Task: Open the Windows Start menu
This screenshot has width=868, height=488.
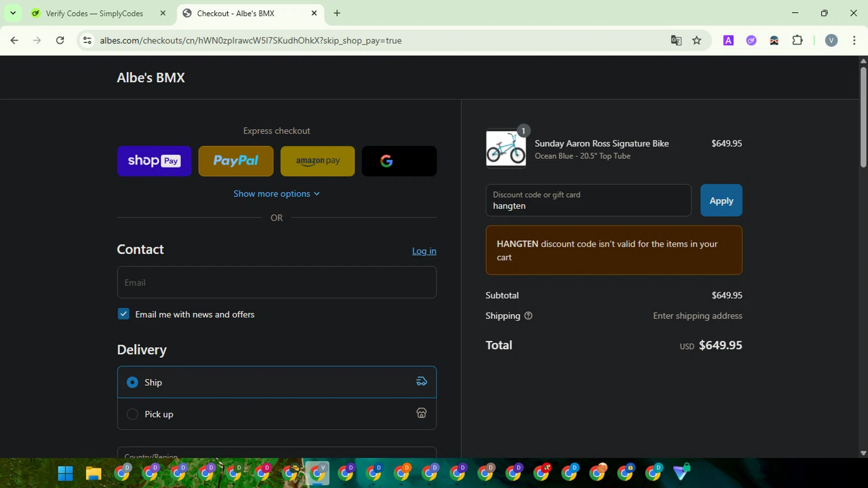Action: [x=65, y=474]
